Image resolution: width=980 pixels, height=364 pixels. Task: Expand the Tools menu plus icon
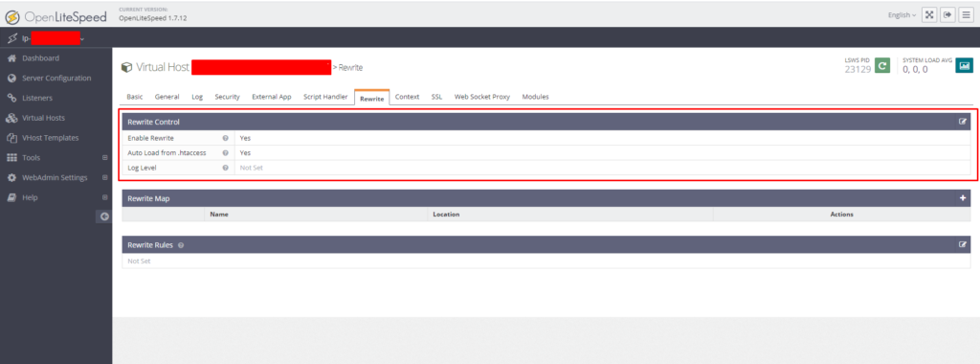click(105, 158)
